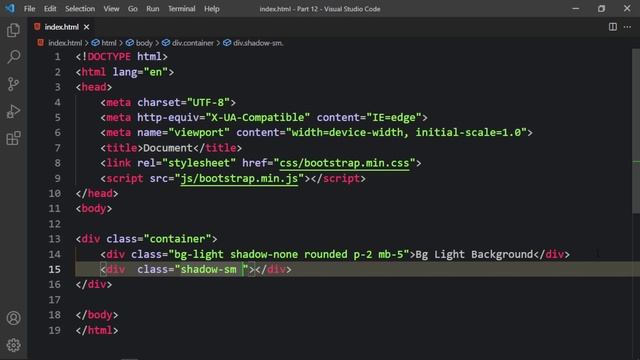Click the lang "en" attribute on line 2
This screenshot has height=360, width=640.
[x=140, y=72]
